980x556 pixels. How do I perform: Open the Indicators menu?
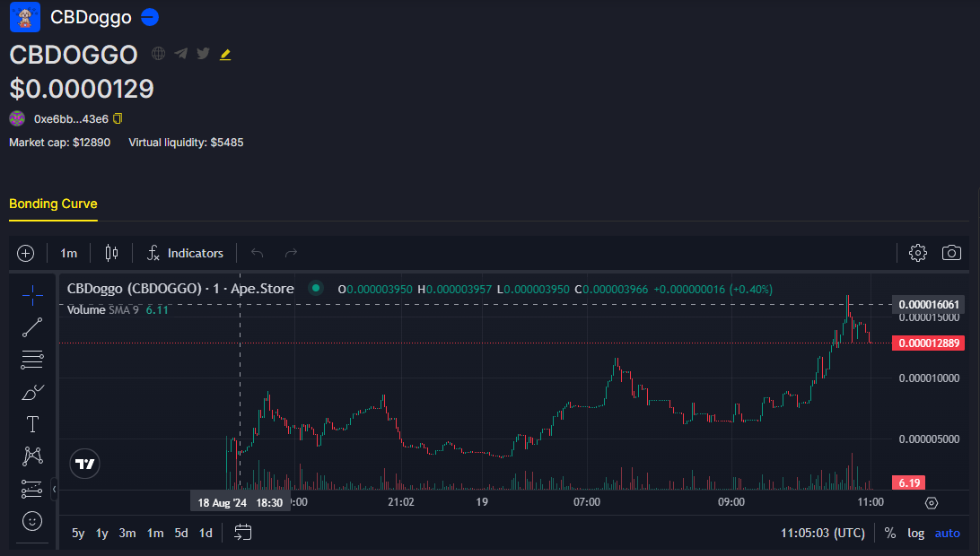click(x=185, y=253)
